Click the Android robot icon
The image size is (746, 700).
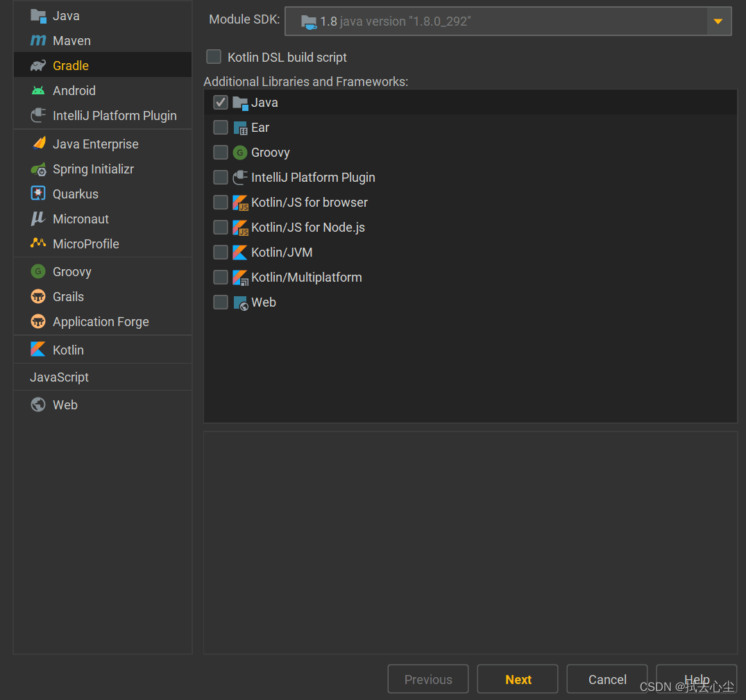coord(38,90)
